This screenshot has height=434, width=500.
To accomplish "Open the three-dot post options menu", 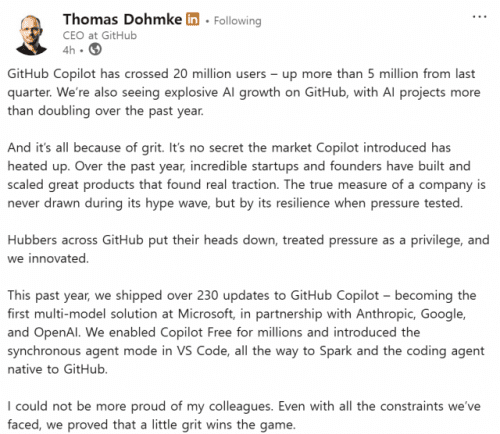I will click(x=480, y=16).
